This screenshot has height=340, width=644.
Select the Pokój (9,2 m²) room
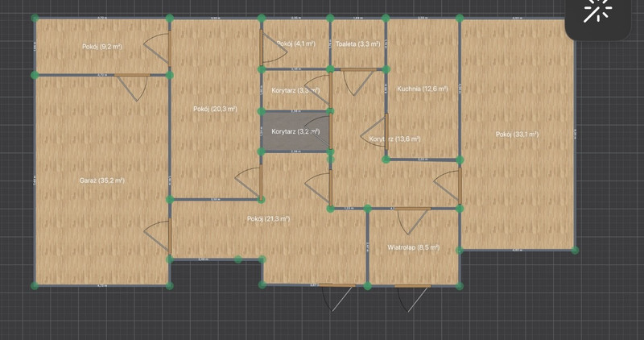(101, 47)
